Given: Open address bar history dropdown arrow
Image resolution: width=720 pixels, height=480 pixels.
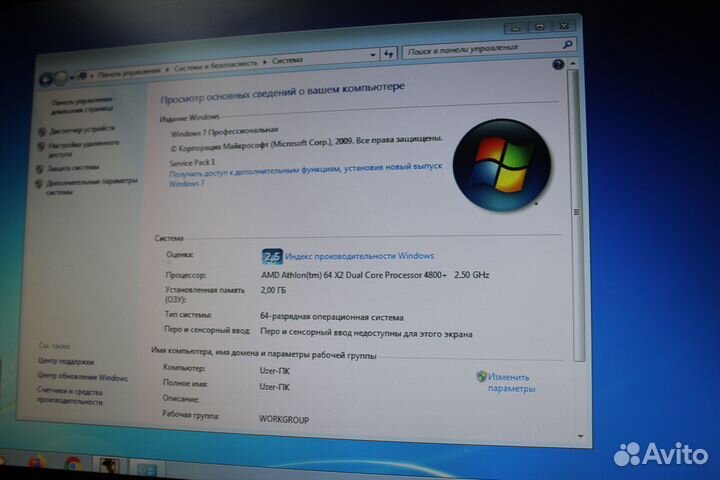Looking at the screenshot, I should coord(373,55).
